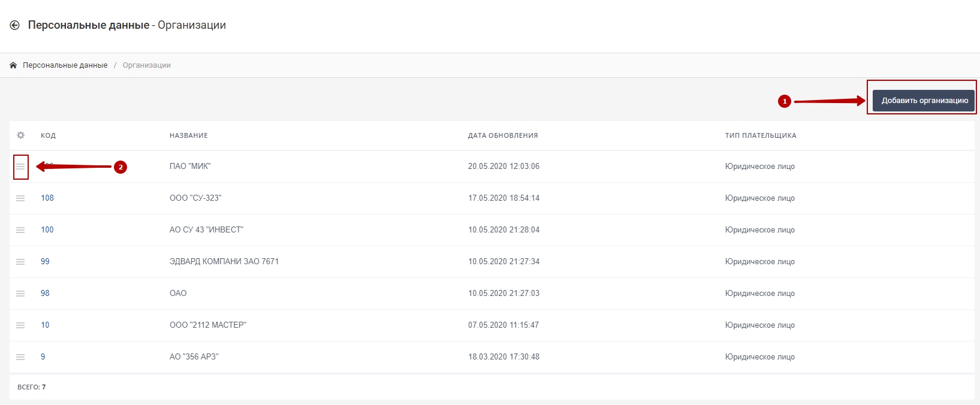Click date 07.05.2020 11:15:47
Viewport: 980px width, 405px height.
click(503, 325)
